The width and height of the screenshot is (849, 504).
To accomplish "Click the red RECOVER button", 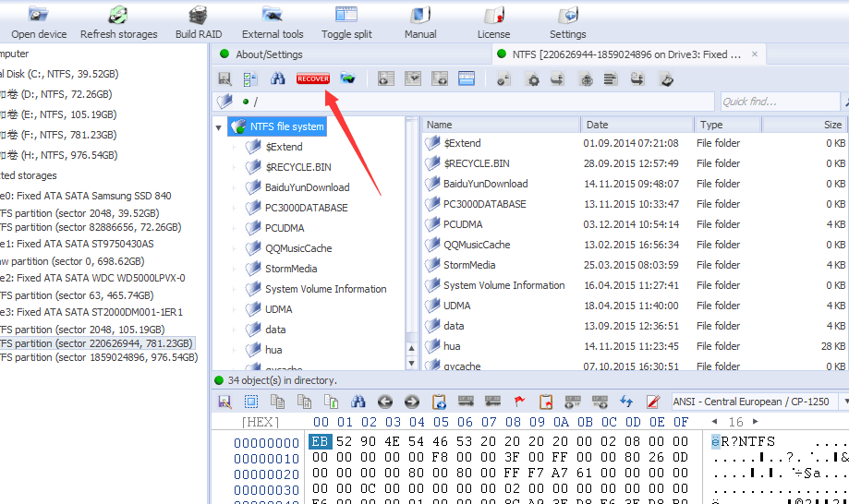I will [312, 79].
